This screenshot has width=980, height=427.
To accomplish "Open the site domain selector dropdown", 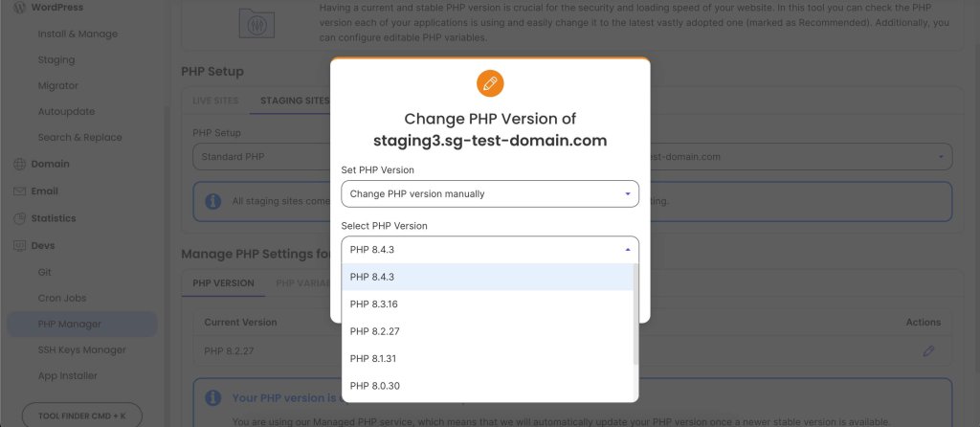I will (801, 157).
